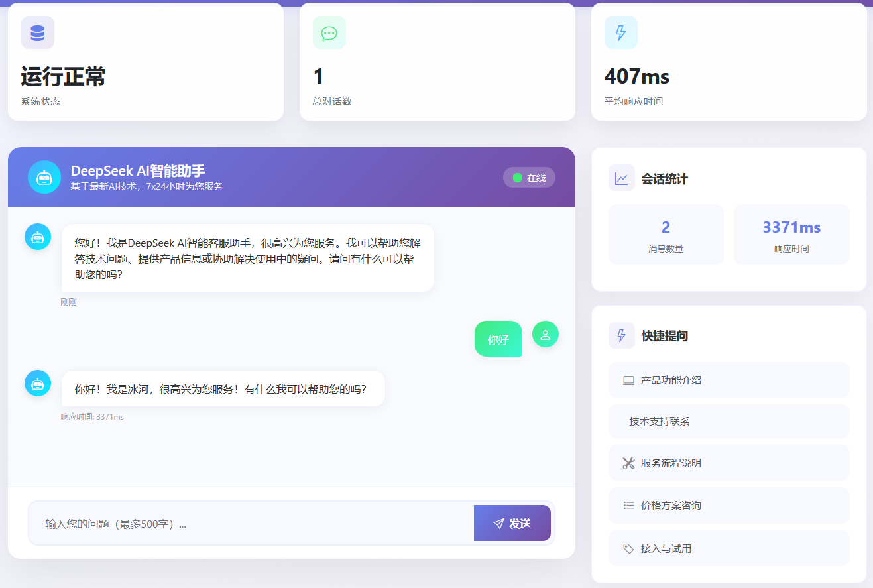The image size is (873, 588).
Task: Choose the 服务流程说明 quick question
Action: [x=728, y=463]
